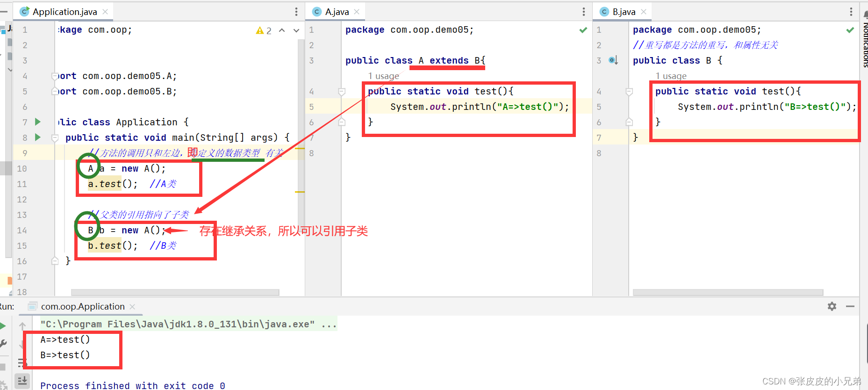Image resolution: width=868 pixels, height=390 pixels.
Task: Click the run gutter arrow beside the main method
Action: point(38,137)
